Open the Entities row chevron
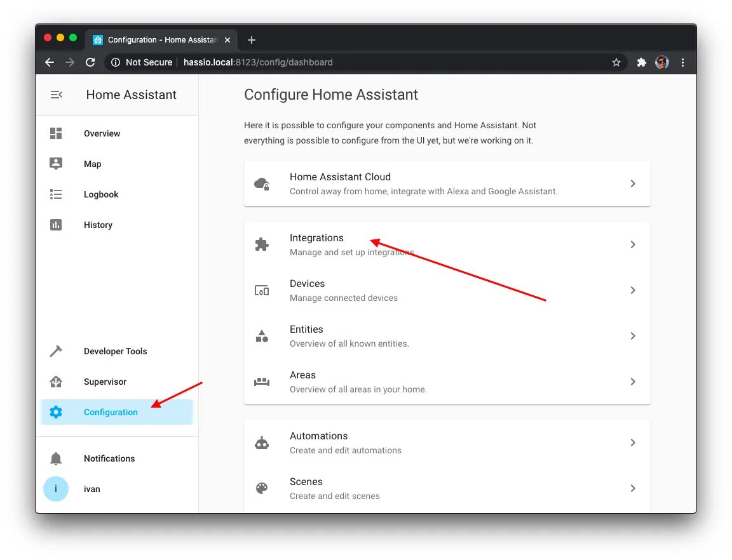 click(x=633, y=336)
